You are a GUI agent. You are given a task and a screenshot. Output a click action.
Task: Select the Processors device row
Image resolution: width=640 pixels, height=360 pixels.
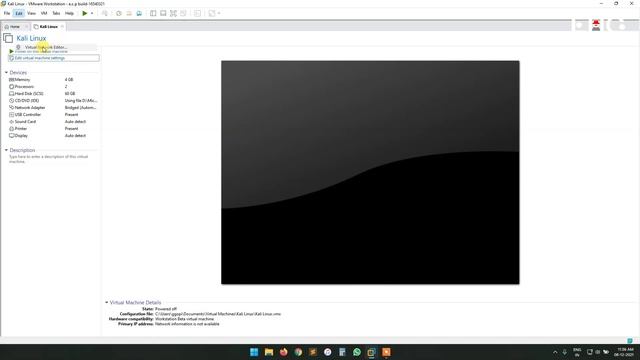[x=53, y=87]
